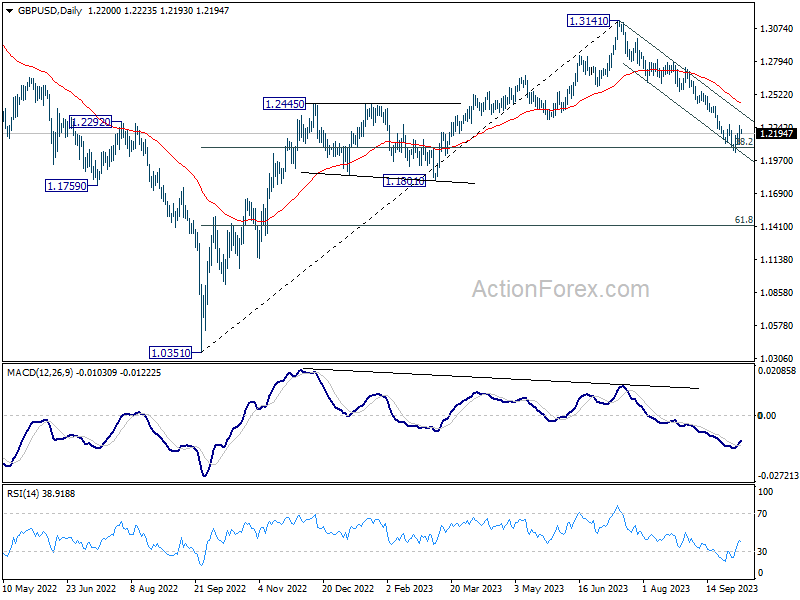Click the MACD -0.027213 scale value
800x600 pixels.
(778, 476)
